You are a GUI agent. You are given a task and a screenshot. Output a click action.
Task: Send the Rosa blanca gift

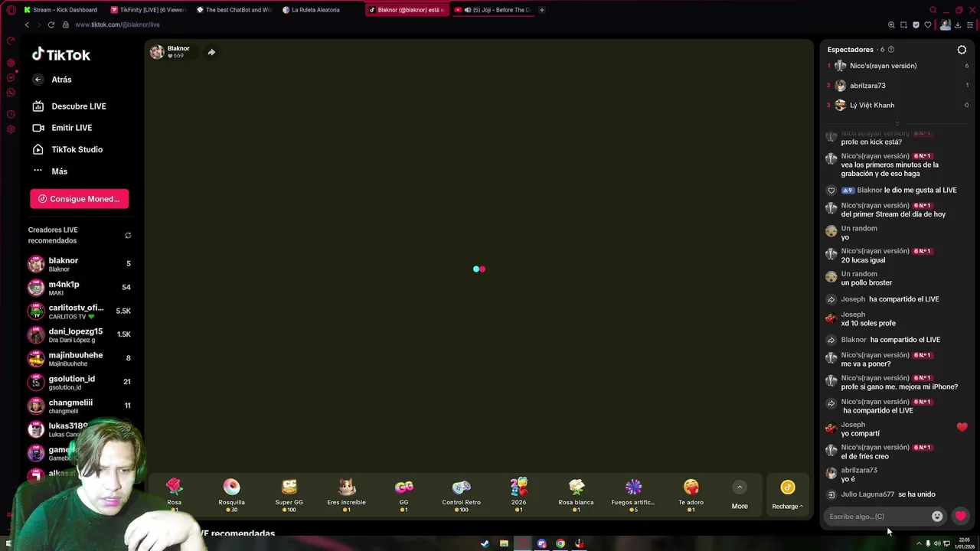pos(576,495)
